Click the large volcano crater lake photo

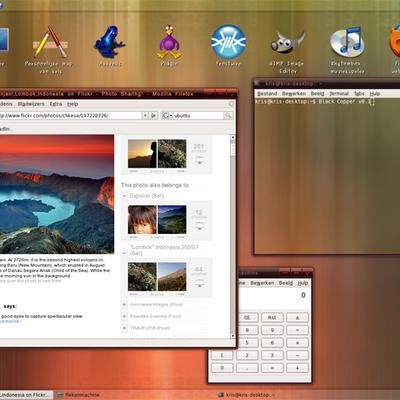[57, 194]
